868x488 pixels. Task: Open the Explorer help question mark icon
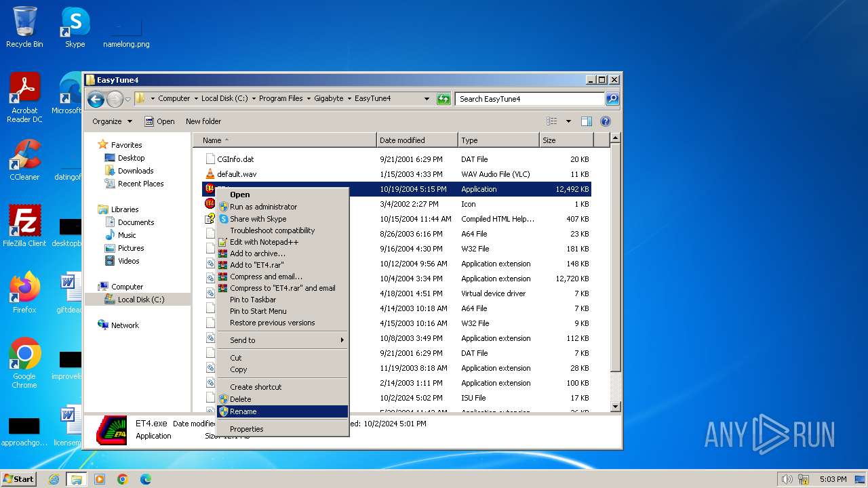tap(606, 121)
